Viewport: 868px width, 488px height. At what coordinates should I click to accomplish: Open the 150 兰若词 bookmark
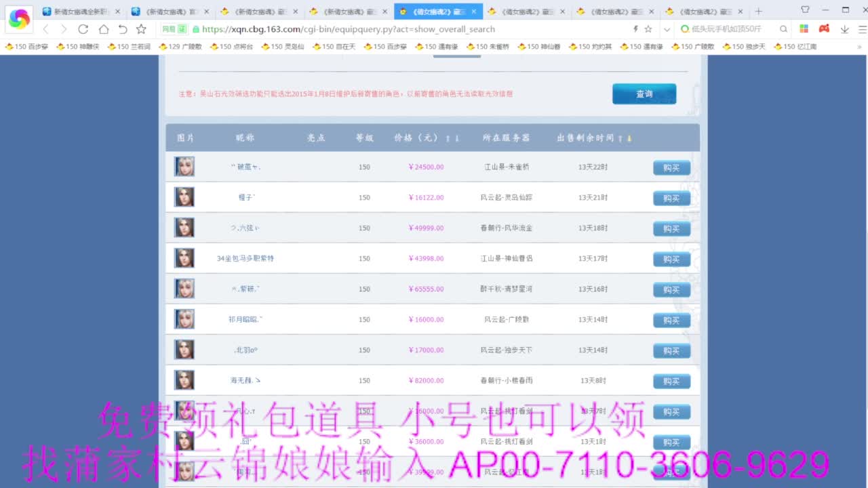[129, 47]
